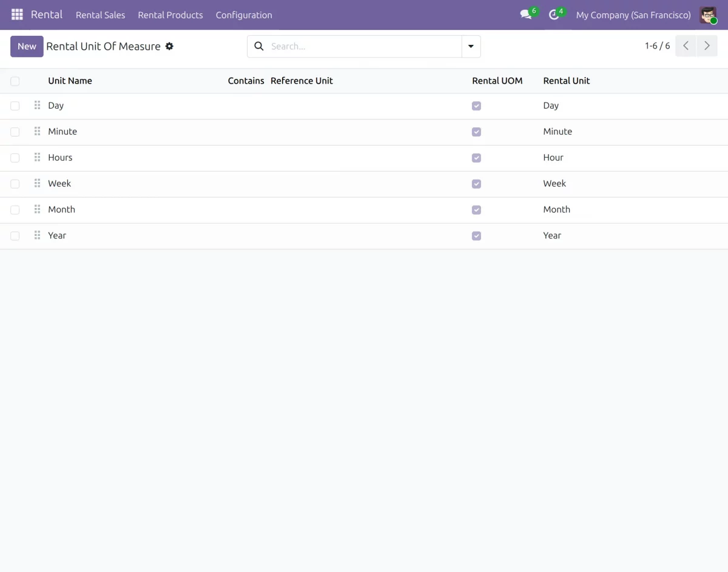Screen dimensions: 728x572
Task: Click the search magnifier icon
Action: pos(259,46)
